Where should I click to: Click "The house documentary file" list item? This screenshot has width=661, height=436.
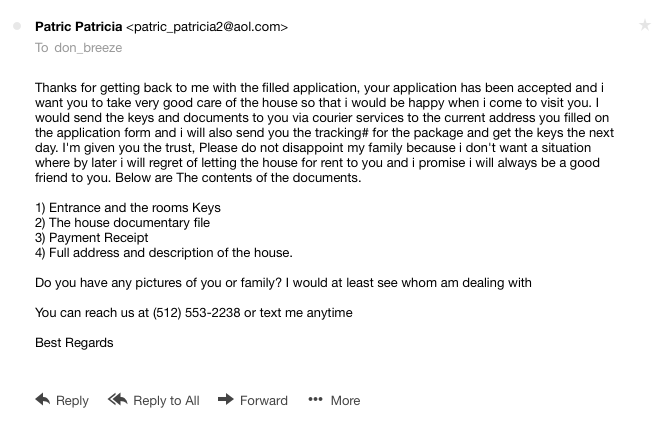[122, 223]
